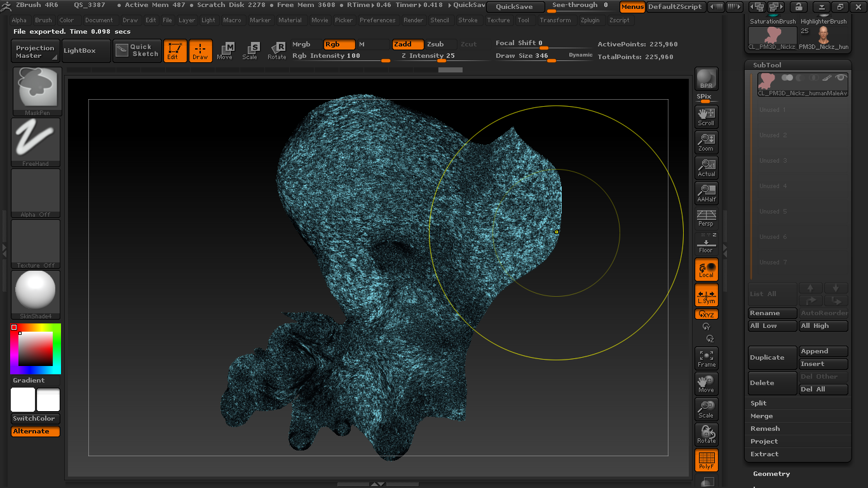Select the PM3D_Nickz human tool thumbnail

[x=824, y=37]
